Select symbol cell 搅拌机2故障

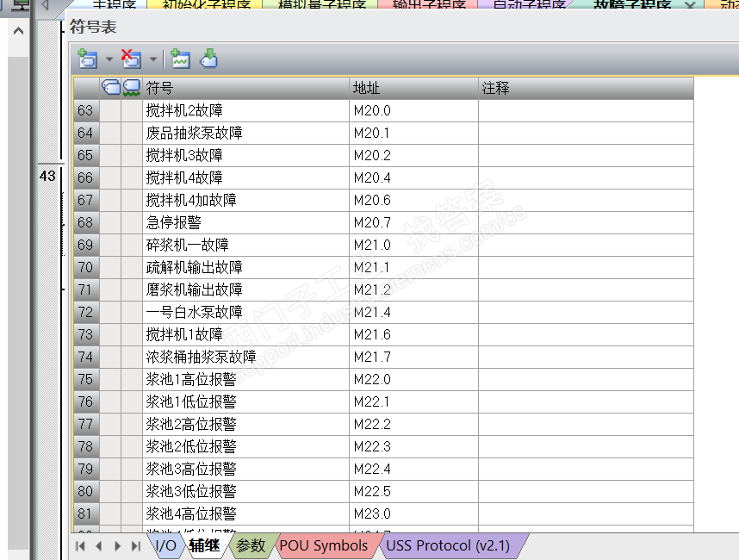[246, 110]
